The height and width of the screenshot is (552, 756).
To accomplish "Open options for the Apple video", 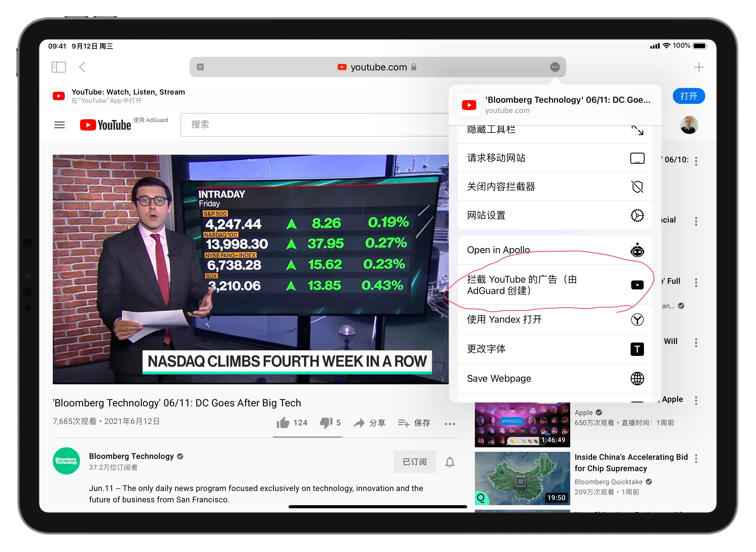I will tap(696, 401).
